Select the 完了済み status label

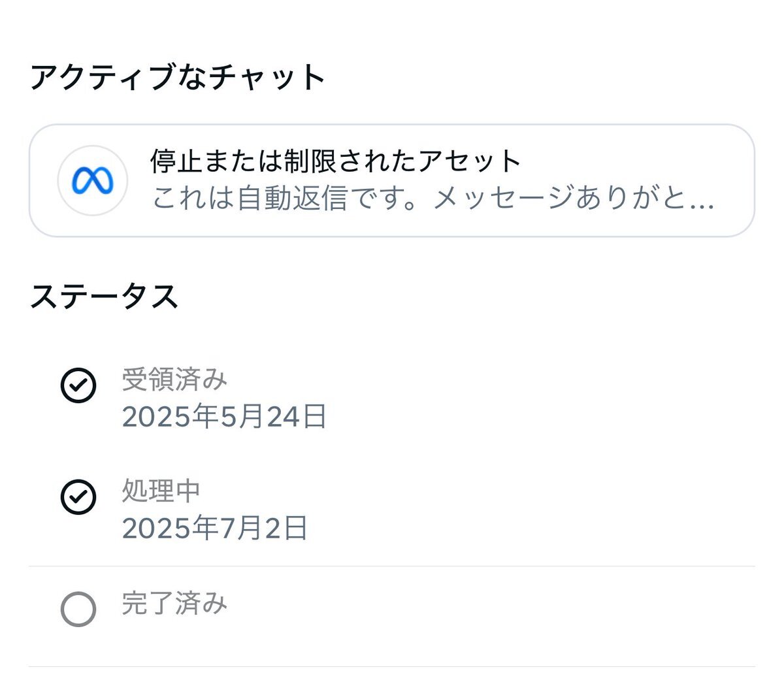point(174,603)
